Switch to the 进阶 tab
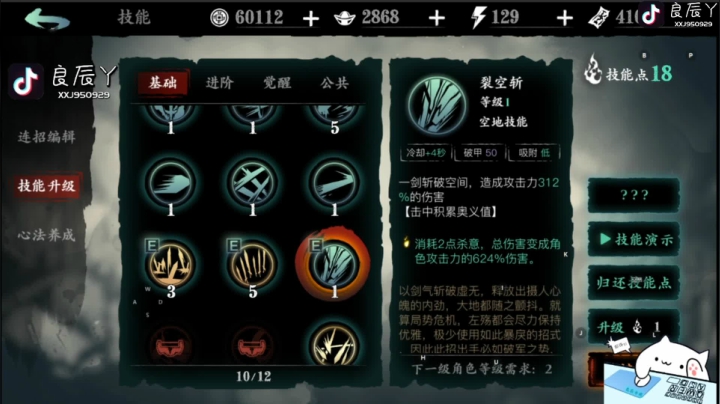 click(x=219, y=83)
